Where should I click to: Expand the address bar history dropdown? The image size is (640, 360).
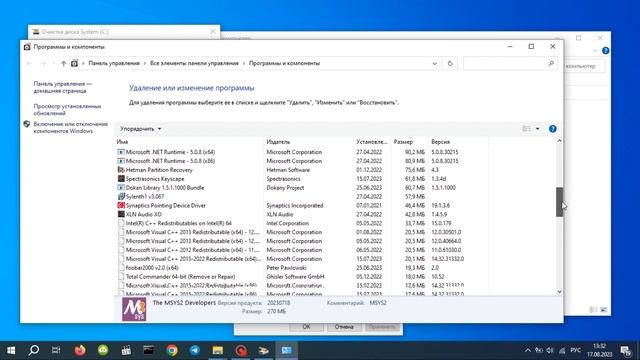pos(434,63)
